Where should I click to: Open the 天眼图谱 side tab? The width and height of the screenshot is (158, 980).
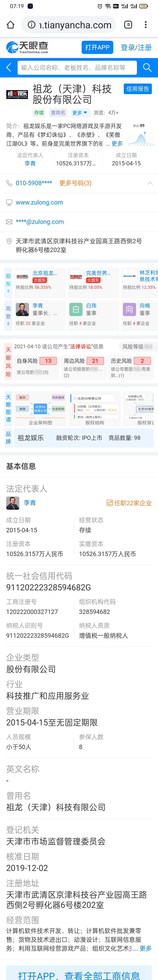8,409
